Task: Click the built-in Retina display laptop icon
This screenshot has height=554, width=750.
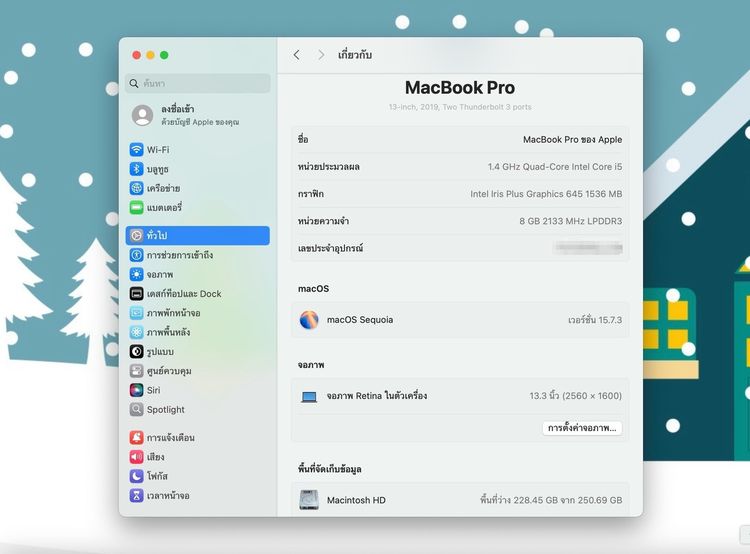Action: 309,397
